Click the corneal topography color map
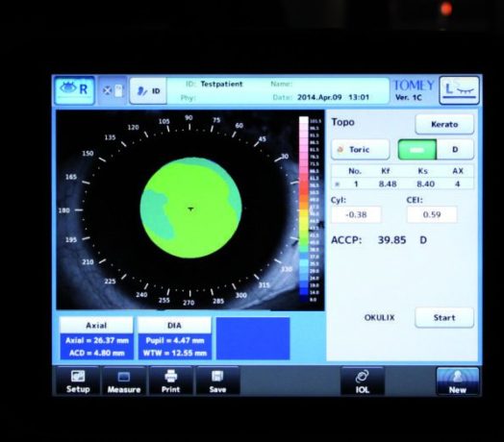This screenshot has height=442, width=504. [191, 208]
